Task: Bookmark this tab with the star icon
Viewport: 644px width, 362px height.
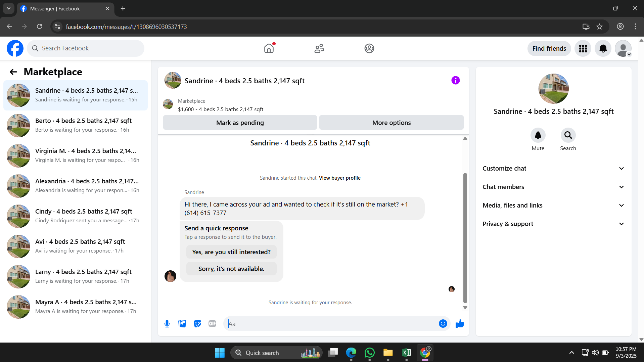Action: coord(600,27)
